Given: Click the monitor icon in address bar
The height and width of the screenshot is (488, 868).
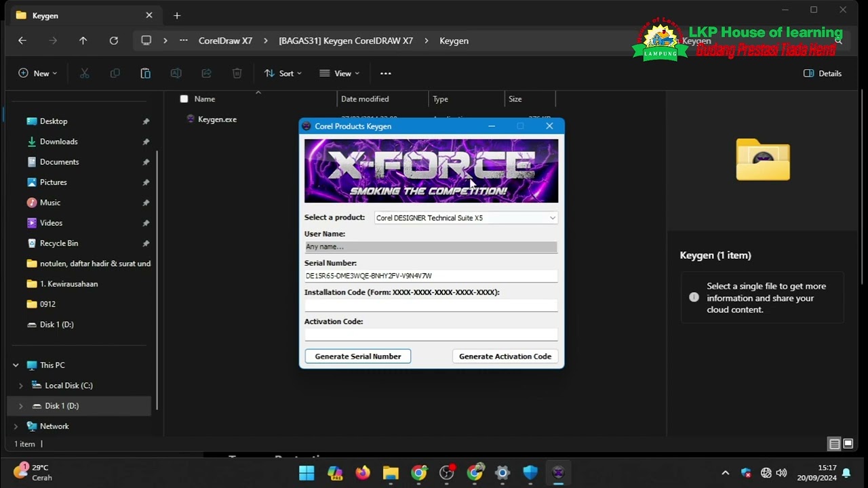Looking at the screenshot, I should point(146,41).
